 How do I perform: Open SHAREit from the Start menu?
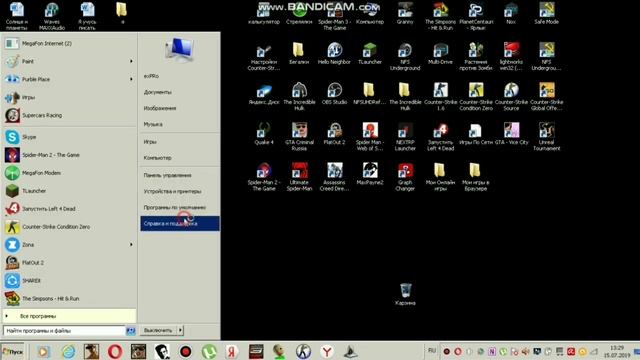[69, 281]
